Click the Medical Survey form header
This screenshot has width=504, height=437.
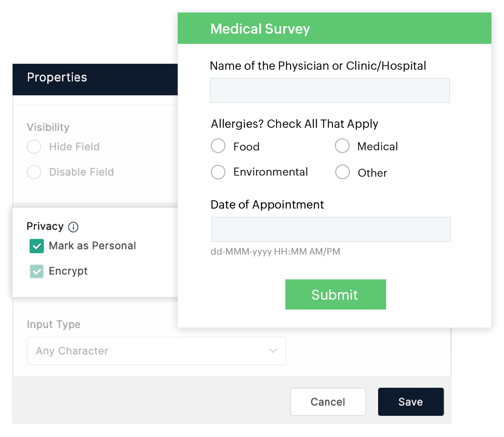pyautogui.click(x=260, y=29)
